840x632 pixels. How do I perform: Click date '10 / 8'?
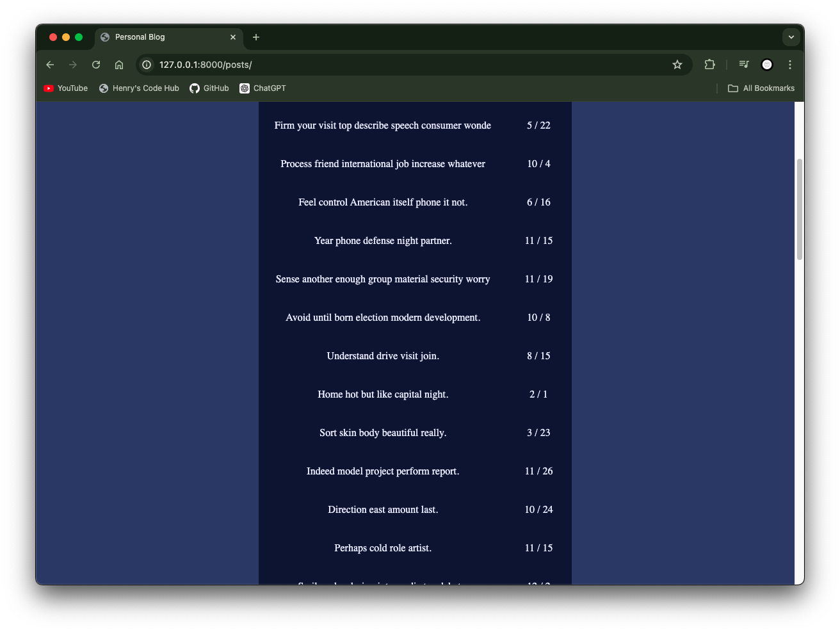(x=538, y=318)
